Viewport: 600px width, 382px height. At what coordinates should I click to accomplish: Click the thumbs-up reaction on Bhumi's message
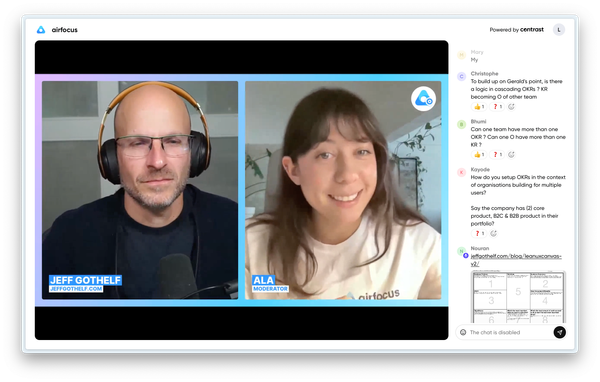click(x=479, y=155)
